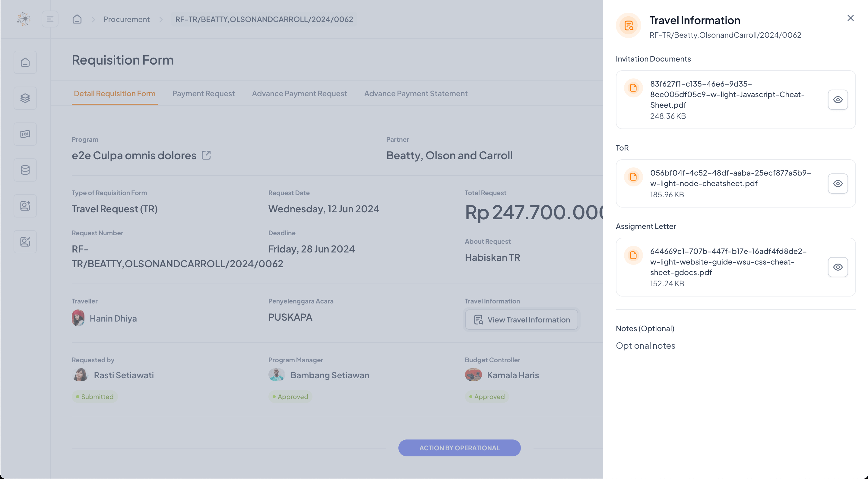
Task: Toggle preview eye icon for Assignment Letter
Action: click(x=838, y=267)
